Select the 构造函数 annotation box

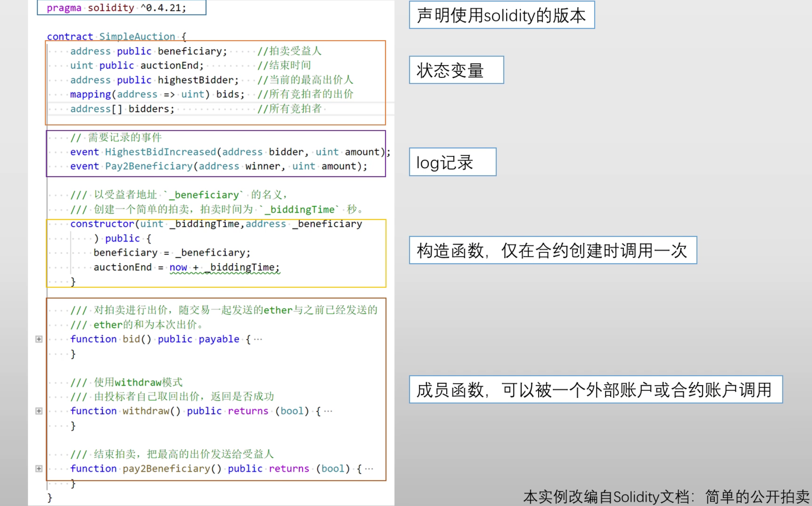click(553, 250)
